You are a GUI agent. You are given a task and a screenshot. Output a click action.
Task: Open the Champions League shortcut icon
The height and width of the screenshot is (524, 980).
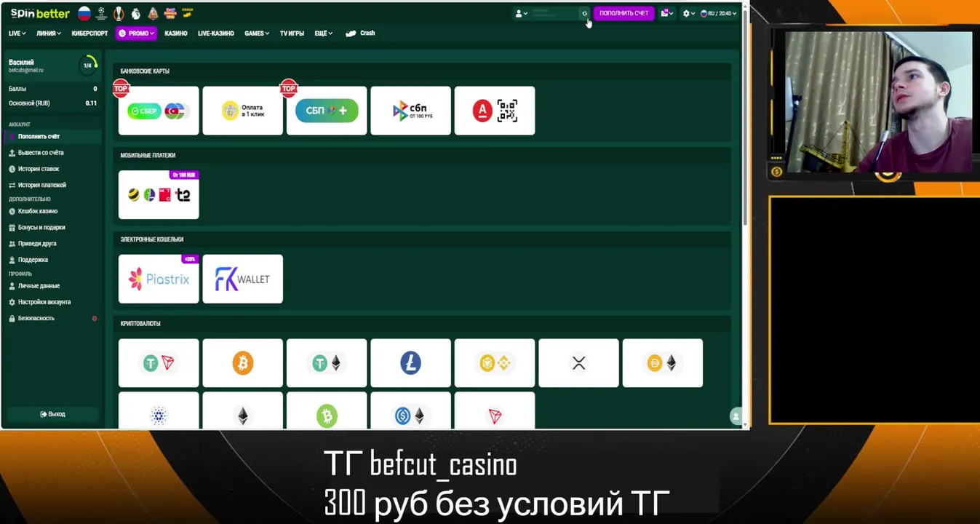tap(102, 13)
